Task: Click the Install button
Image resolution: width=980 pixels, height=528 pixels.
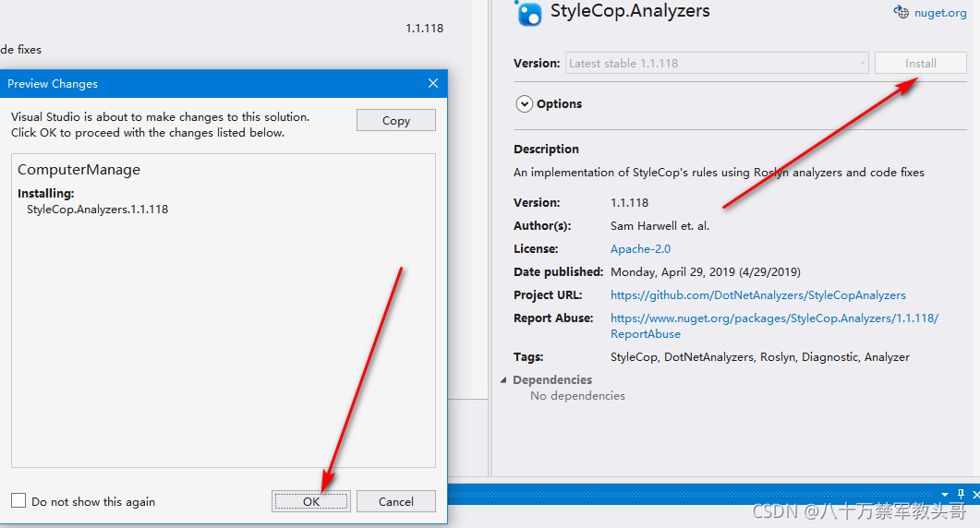Action: 921,63
